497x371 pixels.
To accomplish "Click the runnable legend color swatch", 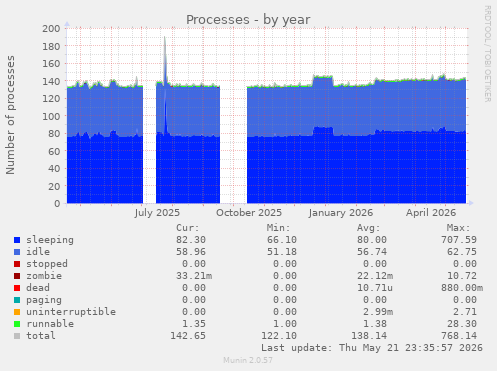I will click(x=17, y=324).
